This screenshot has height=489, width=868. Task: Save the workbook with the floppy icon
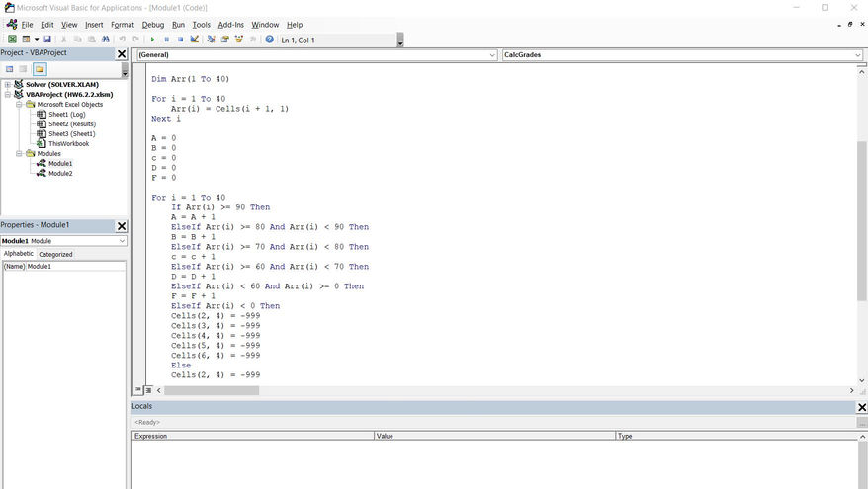(47, 40)
